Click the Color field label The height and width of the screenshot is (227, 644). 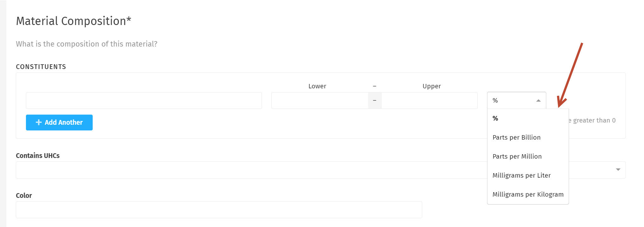[x=24, y=195]
